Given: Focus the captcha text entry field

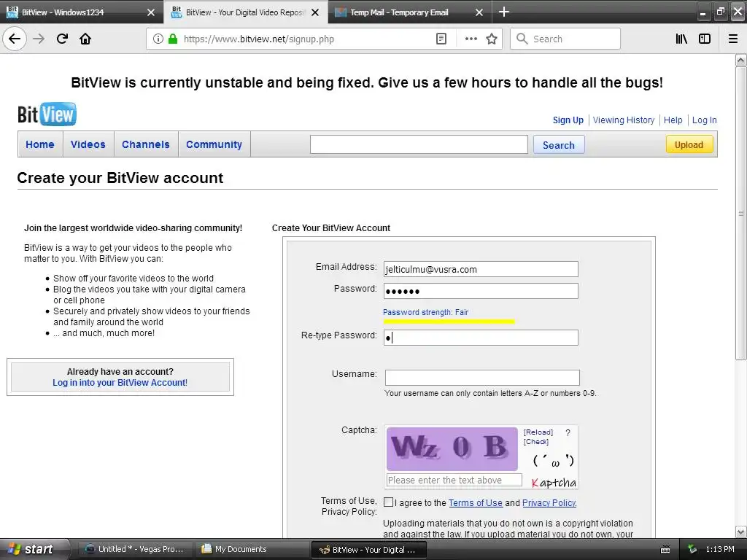Looking at the screenshot, I should pyautogui.click(x=454, y=480).
